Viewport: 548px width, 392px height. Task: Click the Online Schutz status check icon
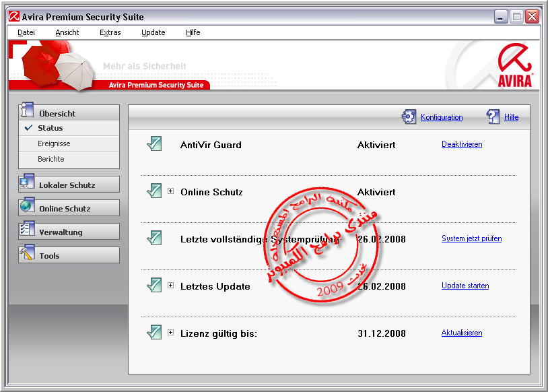tap(154, 191)
